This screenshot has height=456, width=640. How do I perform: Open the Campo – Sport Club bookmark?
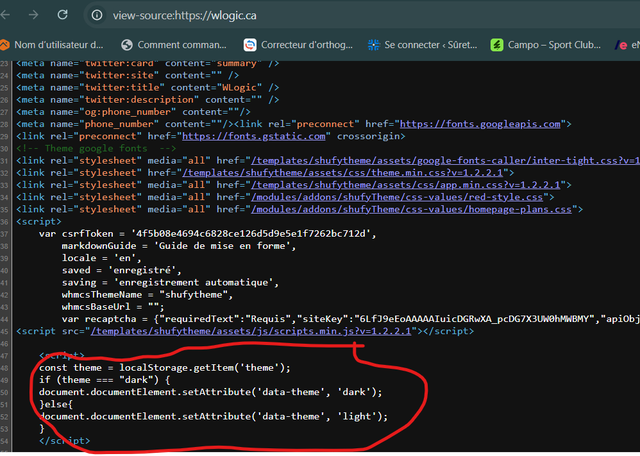(x=545, y=45)
